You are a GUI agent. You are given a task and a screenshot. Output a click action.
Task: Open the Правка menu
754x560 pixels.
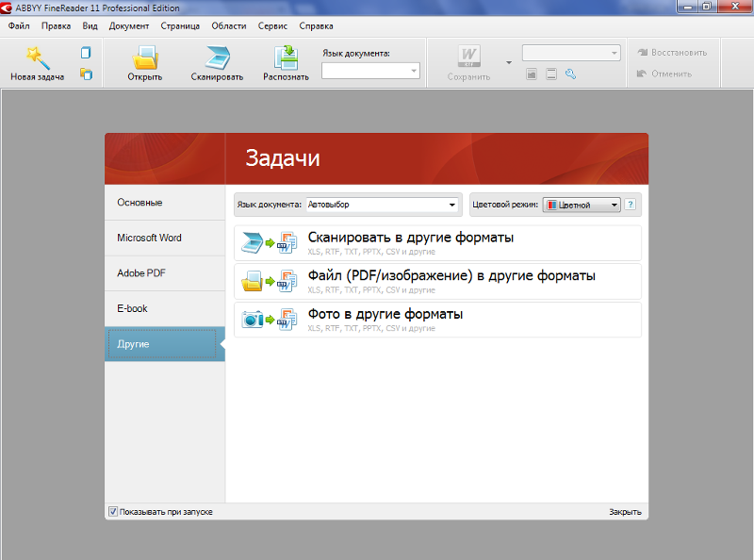[56, 26]
